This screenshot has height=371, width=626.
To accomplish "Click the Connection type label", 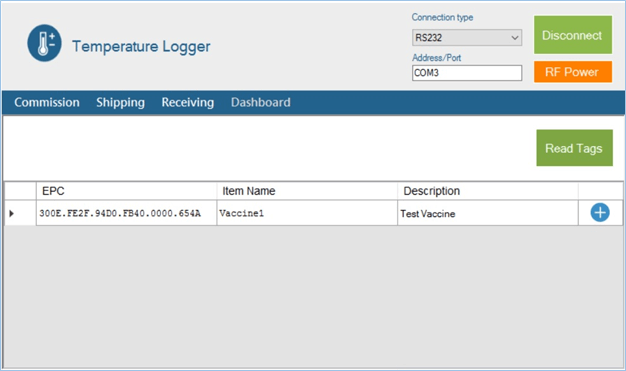I will [442, 18].
